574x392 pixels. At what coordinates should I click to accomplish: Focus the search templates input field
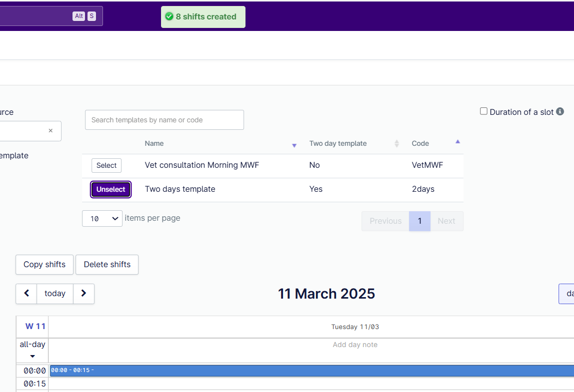[x=164, y=120]
